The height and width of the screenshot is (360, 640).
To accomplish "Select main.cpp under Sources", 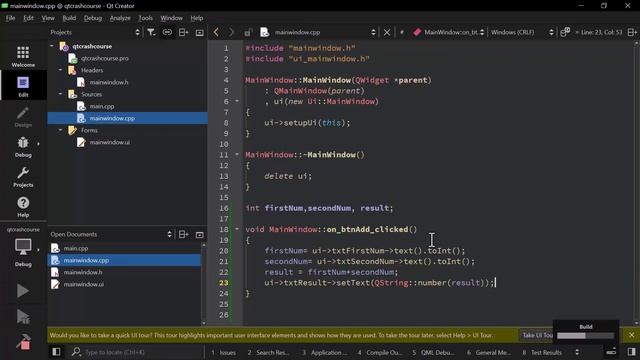I will click(x=102, y=106).
